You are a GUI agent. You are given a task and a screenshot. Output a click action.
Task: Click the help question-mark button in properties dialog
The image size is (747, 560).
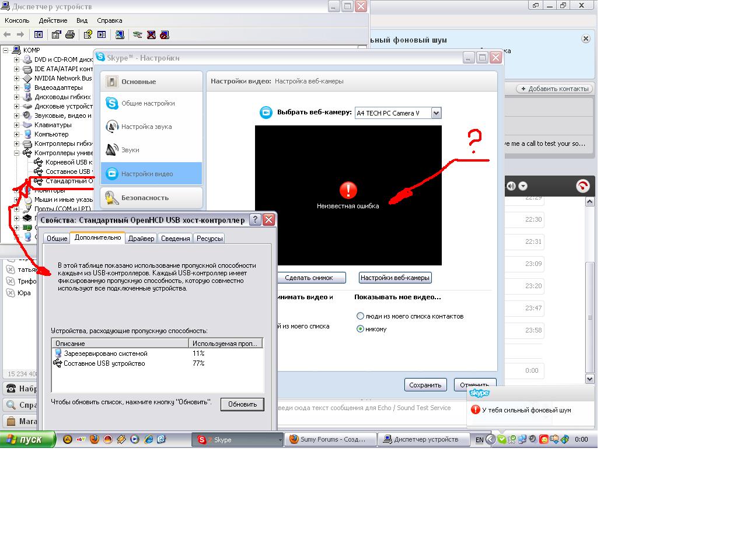[x=255, y=220]
